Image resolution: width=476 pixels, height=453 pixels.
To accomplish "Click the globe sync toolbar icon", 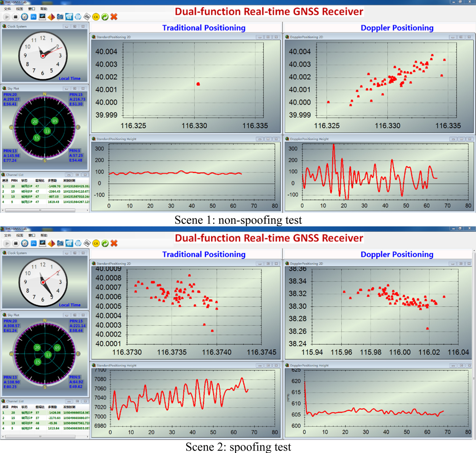I will click(x=79, y=16).
